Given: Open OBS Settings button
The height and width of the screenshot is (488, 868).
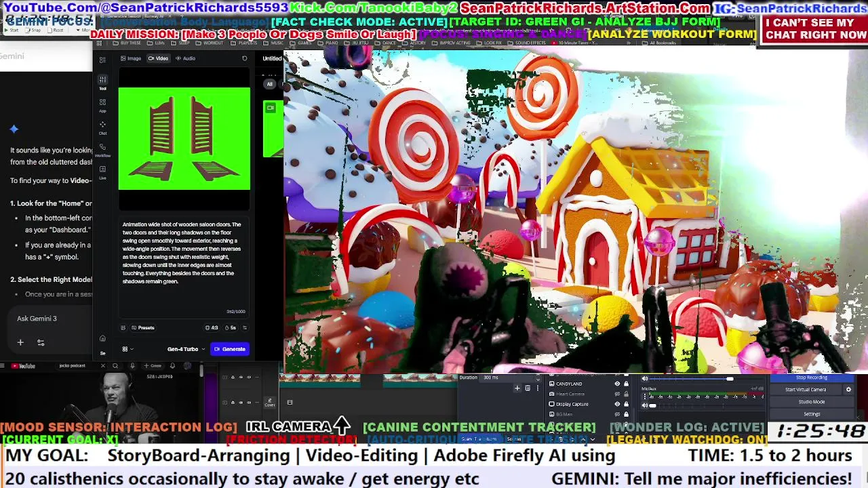Looking at the screenshot, I should tap(812, 413).
